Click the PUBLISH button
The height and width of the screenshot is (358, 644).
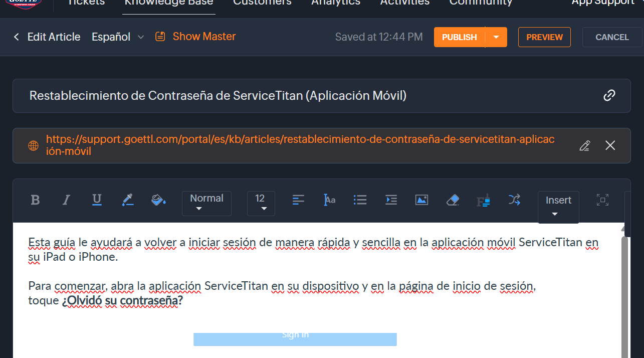pyautogui.click(x=460, y=37)
